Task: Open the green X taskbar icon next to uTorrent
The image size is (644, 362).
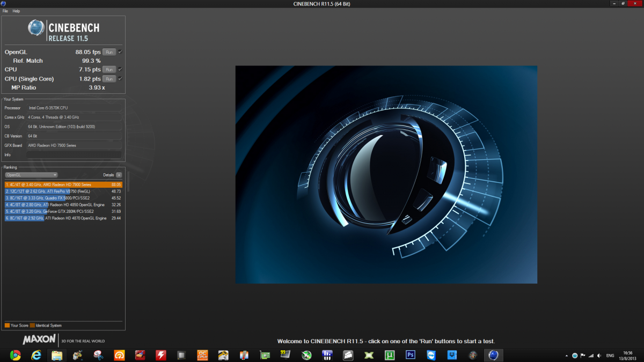Action: pyautogui.click(x=369, y=355)
